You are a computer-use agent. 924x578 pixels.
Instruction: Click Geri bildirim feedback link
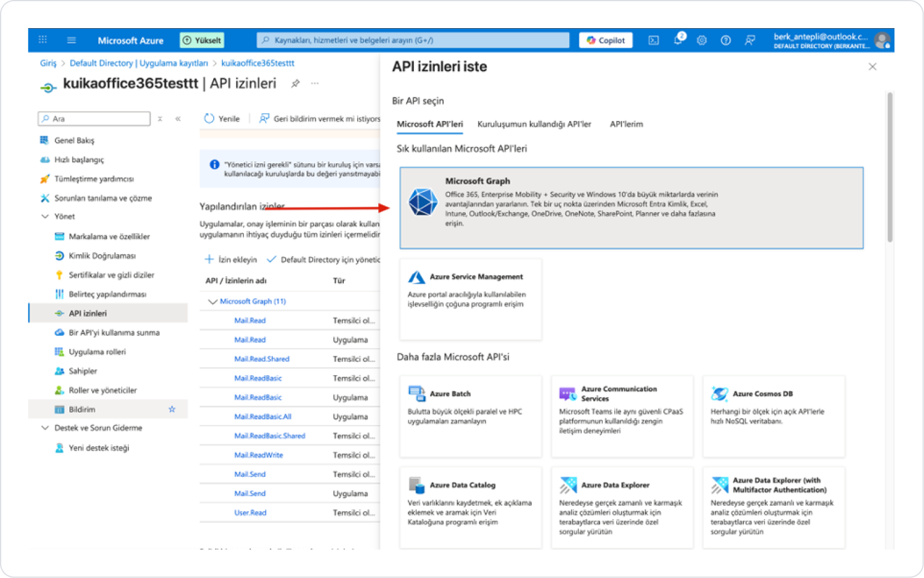(x=320, y=119)
